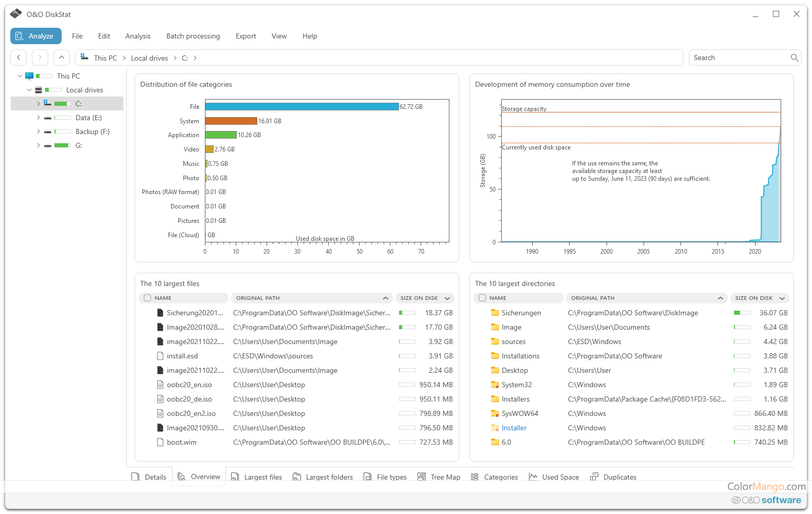Select the Desktop directory row

(632, 370)
